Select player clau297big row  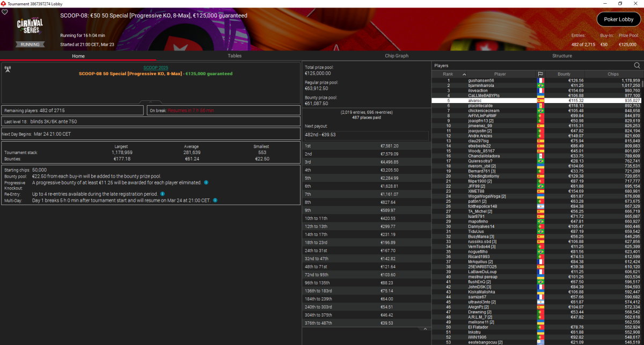click(x=537, y=141)
